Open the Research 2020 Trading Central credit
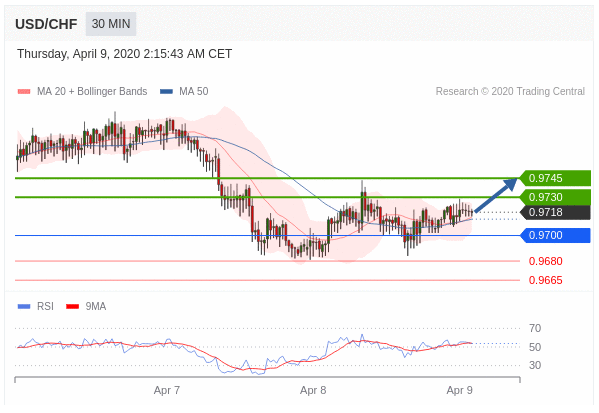Image resolution: width=599 pixels, height=413 pixels. (x=510, y=91)
